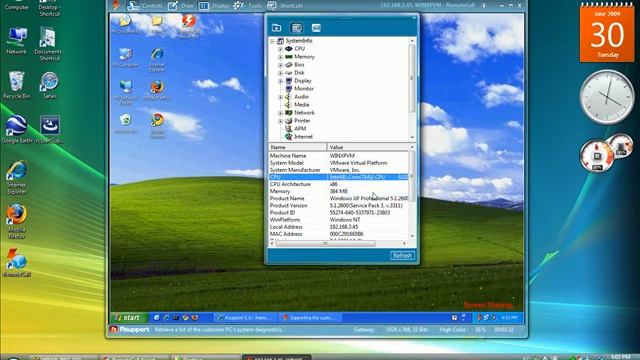
Task: Click the folder icon in the SystemInfo panel toolbar
Action: pyautogui.click(x=276, y=28)
